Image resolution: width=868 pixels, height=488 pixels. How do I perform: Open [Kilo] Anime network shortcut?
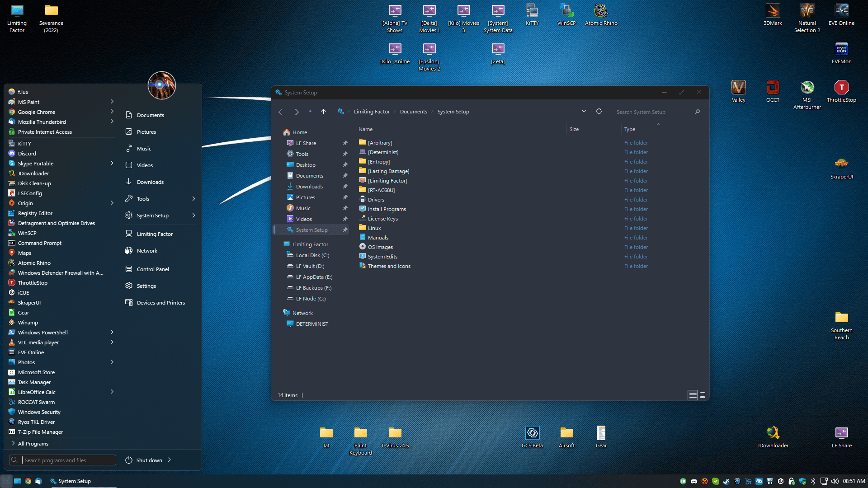395,53
